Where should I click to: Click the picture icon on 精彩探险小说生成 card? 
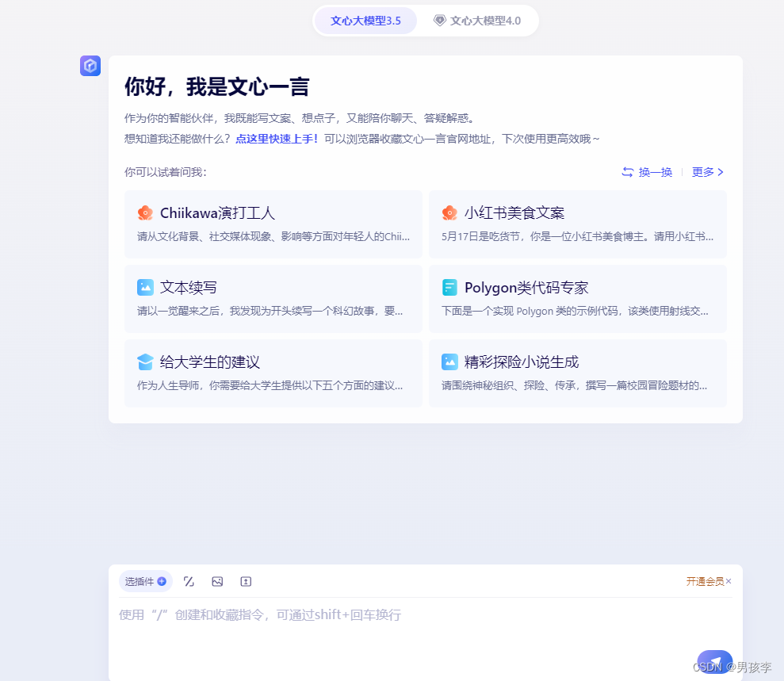[449, 362]
